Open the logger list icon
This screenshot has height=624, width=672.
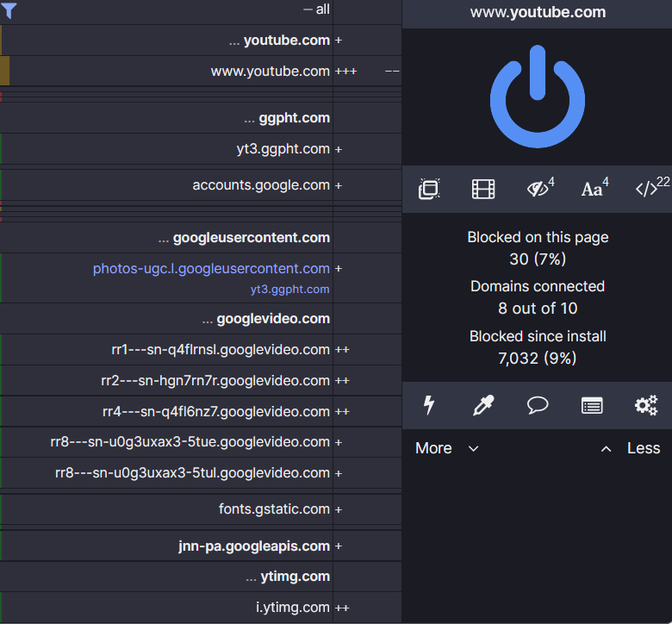pyautogui.click(x=592, y=405)
